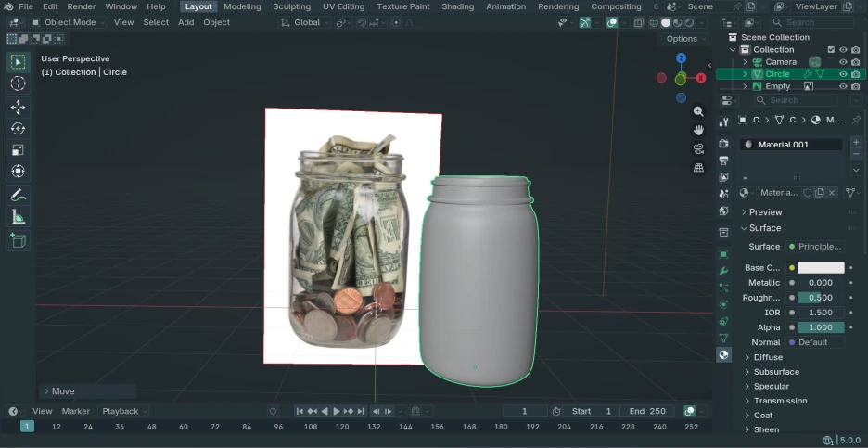Image resolution: width=868 pixels, height=448 pixels.
Task: Open the Object Mode dropdown
Action: coord(68,22)
